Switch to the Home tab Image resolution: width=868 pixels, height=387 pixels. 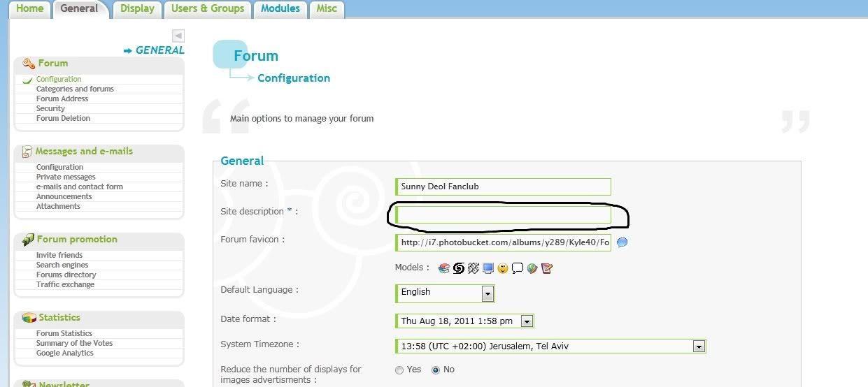(29, 9)
